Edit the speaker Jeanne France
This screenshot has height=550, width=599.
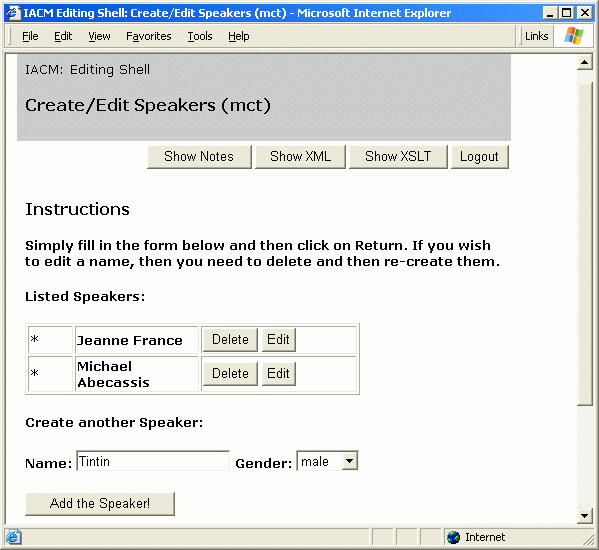point(278,340)
